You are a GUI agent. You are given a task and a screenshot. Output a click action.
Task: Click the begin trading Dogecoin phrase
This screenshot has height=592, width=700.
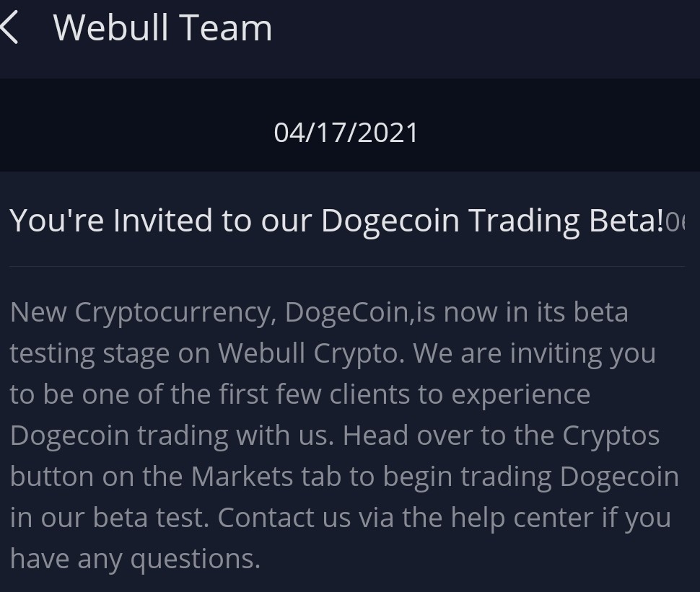click(531, 477)
